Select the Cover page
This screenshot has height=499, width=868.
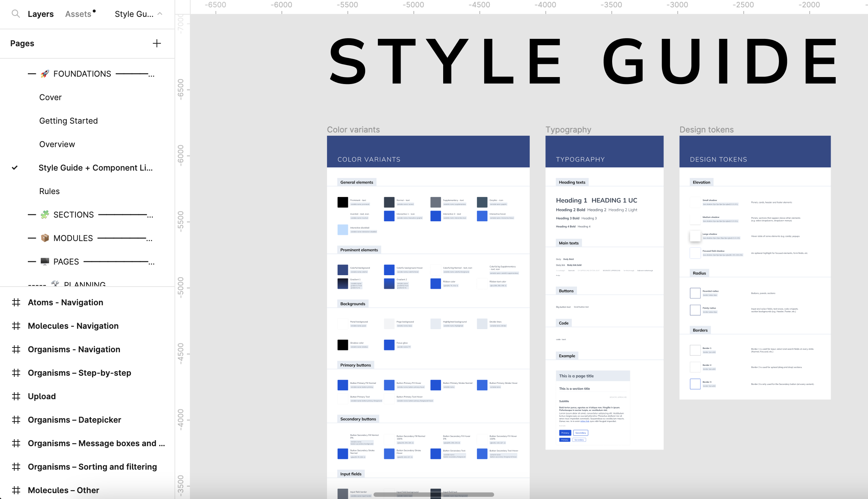tap(50, 97)
